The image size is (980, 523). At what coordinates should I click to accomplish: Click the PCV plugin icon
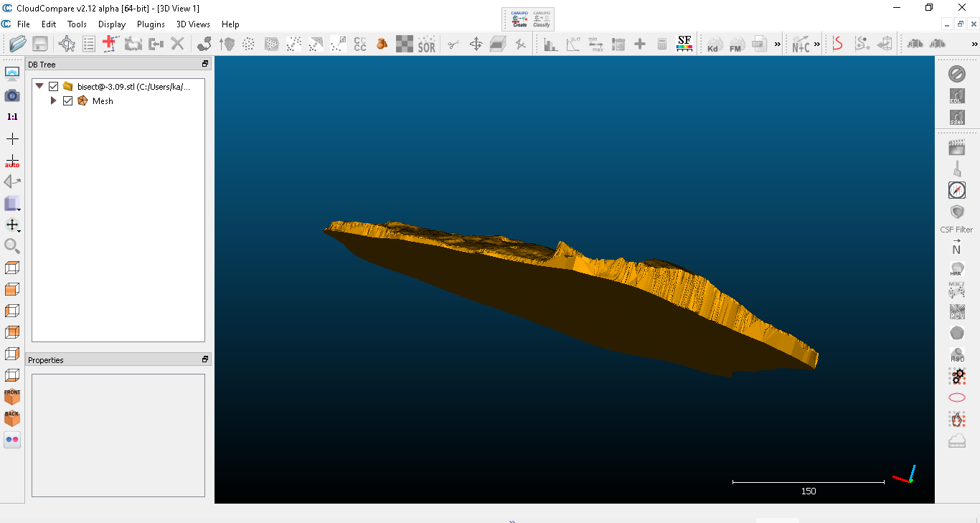[957, 312]
